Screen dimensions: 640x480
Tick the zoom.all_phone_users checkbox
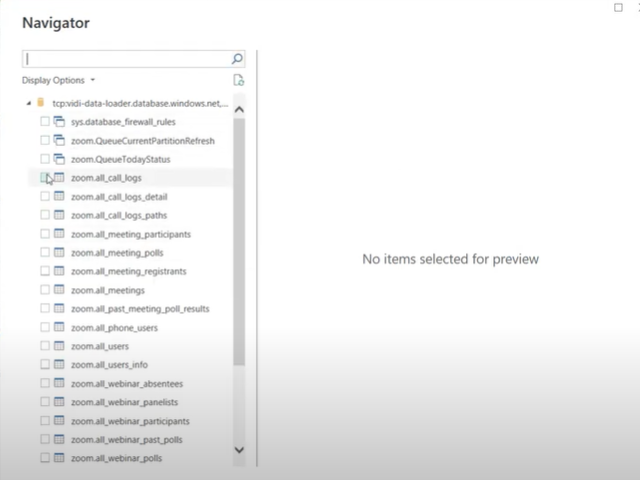pos(45,328)
